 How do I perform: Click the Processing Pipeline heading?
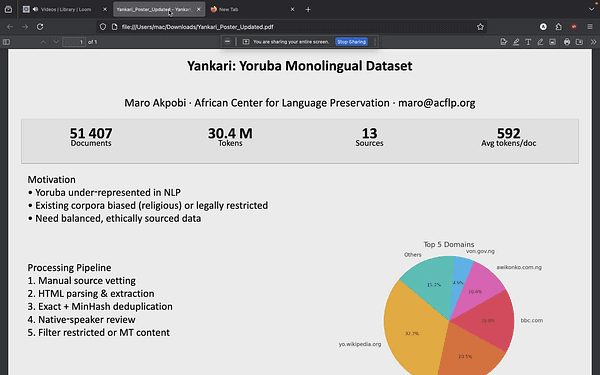(x=69, y=267)
